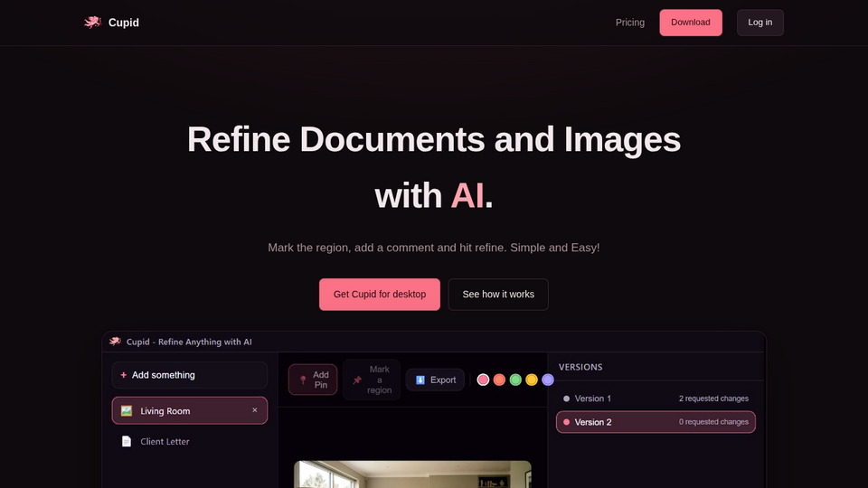Click the living room photo preview

[x=412, y=474]
